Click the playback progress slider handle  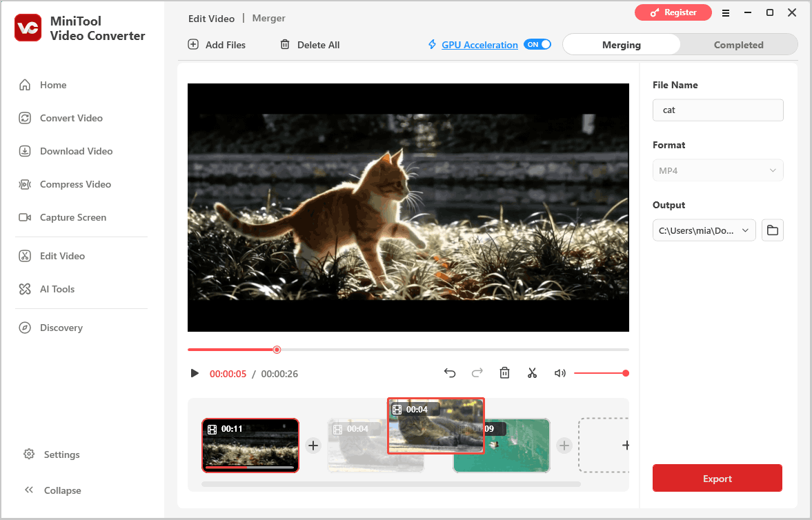277,350
